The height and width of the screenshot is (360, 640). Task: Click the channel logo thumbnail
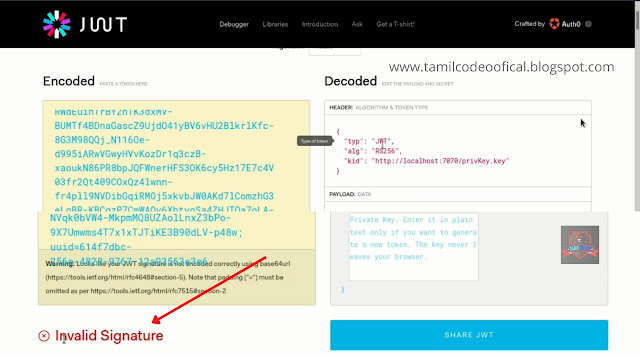point(580,245)
